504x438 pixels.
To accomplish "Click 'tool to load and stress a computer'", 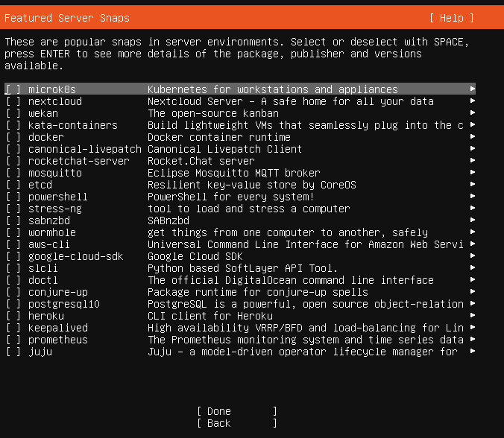I will click(248, 209).
